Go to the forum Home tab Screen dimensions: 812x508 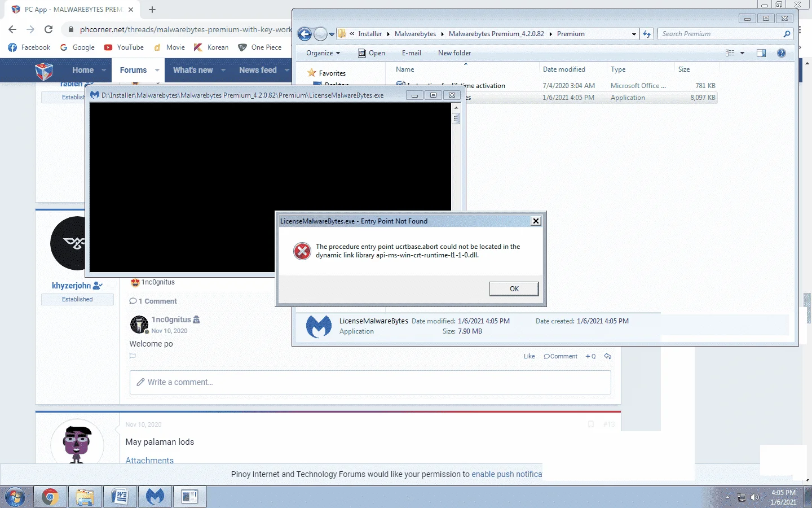click(x=83, y=70)
